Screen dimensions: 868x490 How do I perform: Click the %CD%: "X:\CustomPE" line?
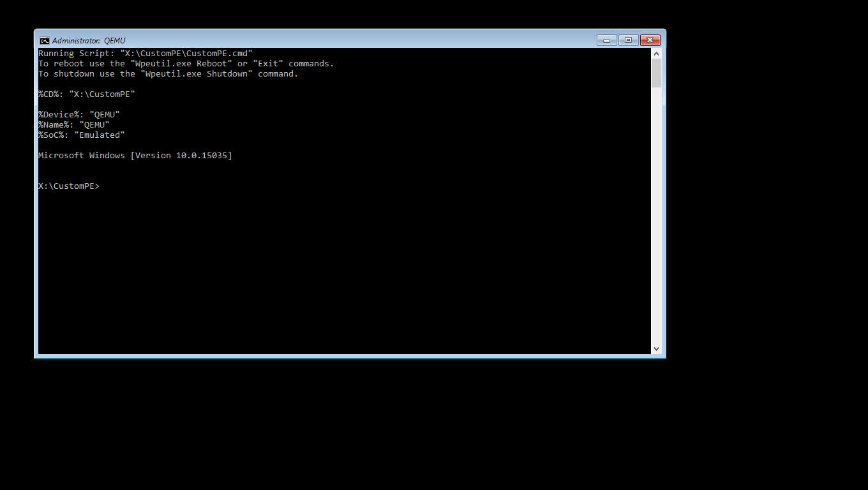pos(87,94)
